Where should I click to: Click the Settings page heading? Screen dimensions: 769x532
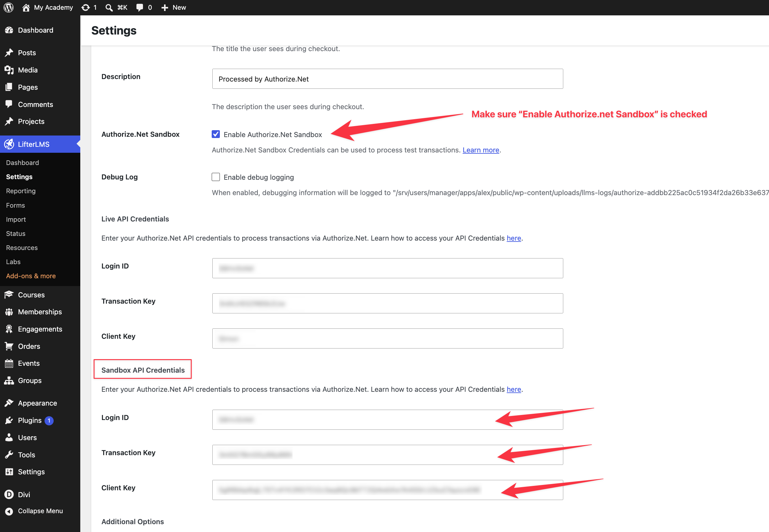[x=114, y=30]
